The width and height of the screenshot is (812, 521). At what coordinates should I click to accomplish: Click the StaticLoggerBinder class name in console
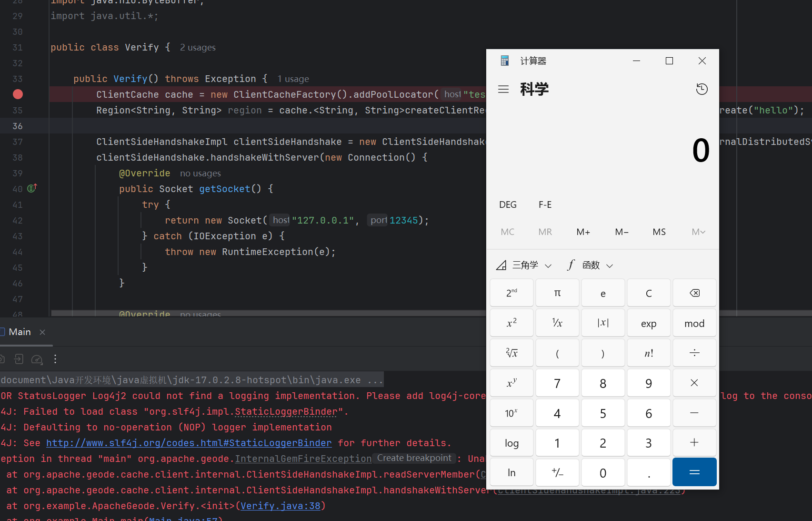pyautogui.click(x=286, y=411)
